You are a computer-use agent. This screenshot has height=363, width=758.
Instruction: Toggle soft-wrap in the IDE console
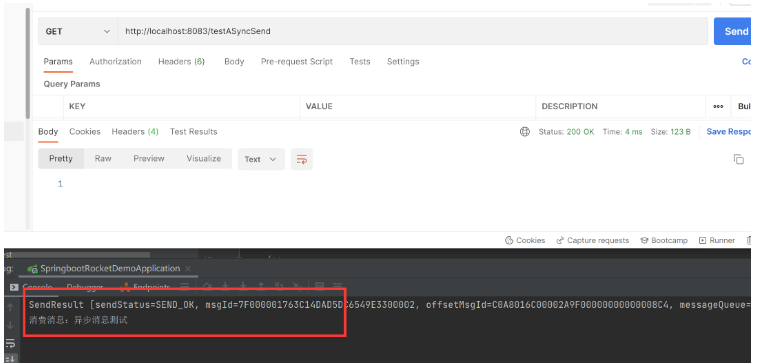coord(10,343)
